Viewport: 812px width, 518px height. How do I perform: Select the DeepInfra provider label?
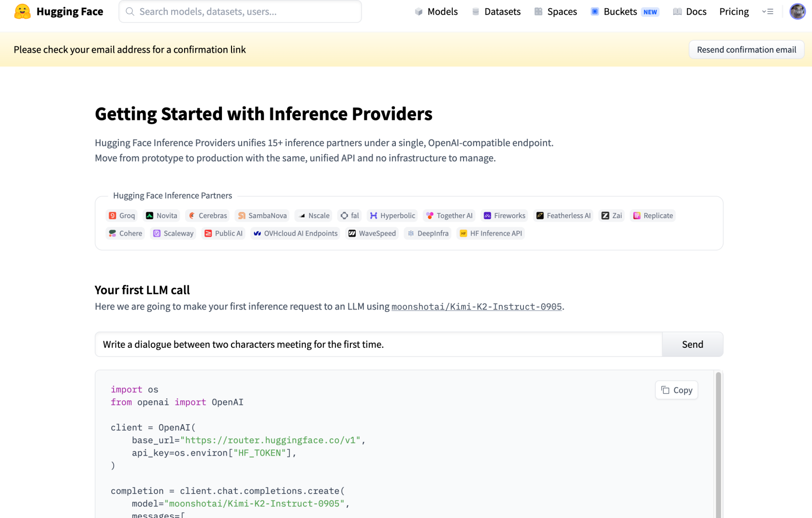point(433,234)
